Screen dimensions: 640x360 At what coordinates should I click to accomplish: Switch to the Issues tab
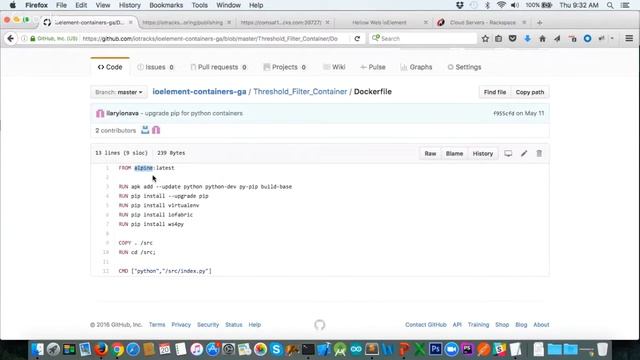(156, 67)
